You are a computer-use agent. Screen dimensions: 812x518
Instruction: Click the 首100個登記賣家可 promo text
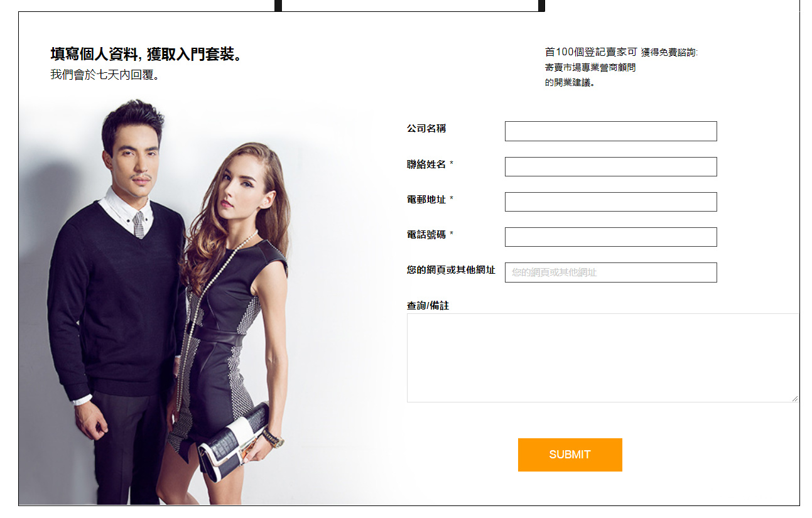pos(591,52)
